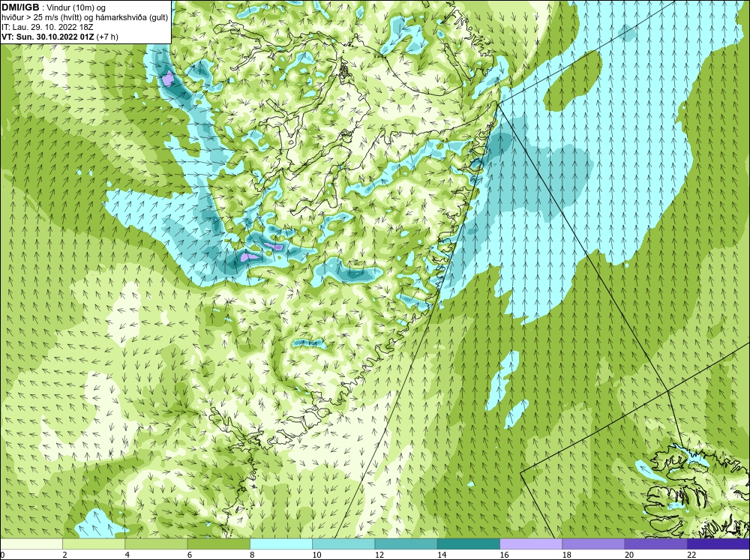Click the legend scale label '14'

point(442,555)
